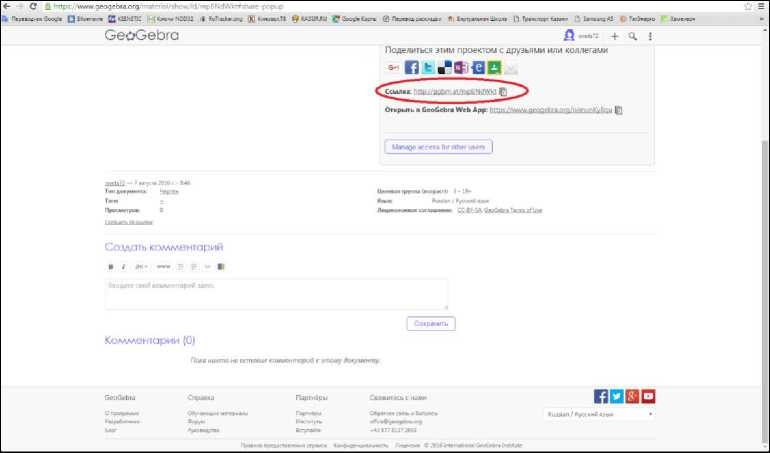Click Manage access for other users button

pyautogui.click(x=439, y=147)
